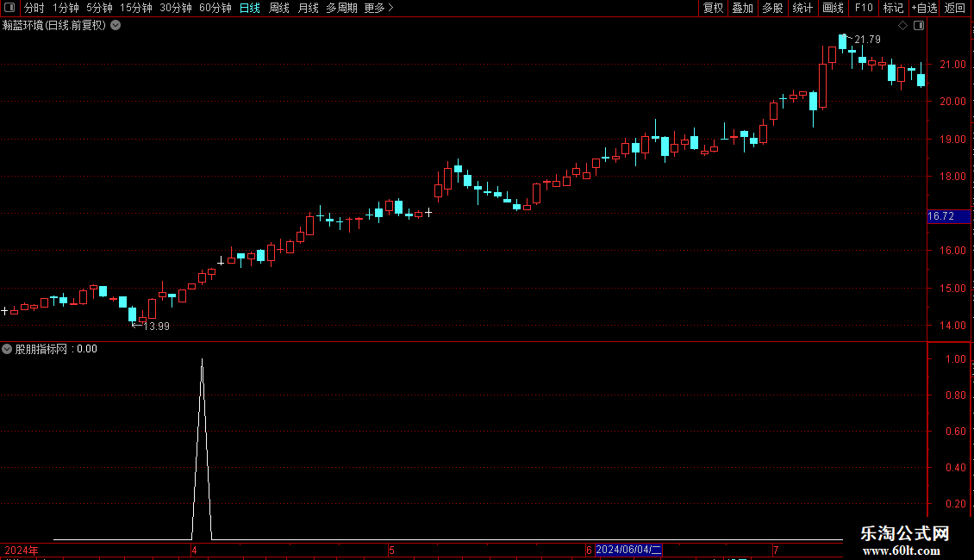Click the 16.72 price marker on axis
Image resolution: width=974 pixels, height=560 pixels.
pos(948,216)
